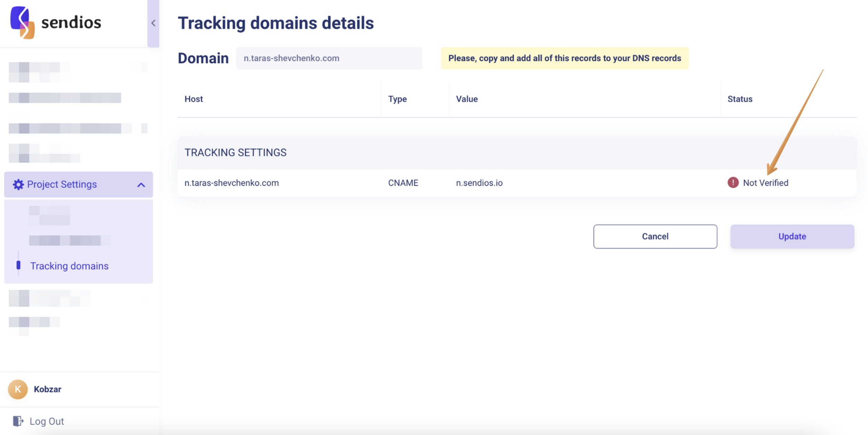Screen dimensions: 868x435
Task: Click the Sendios logo icon
Action: click(22, 22)
